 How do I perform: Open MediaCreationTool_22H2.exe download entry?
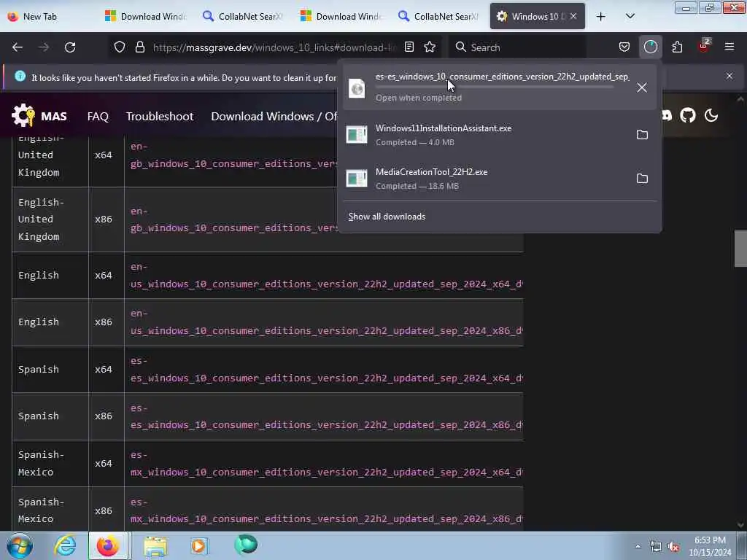click(x=486, y=179)
